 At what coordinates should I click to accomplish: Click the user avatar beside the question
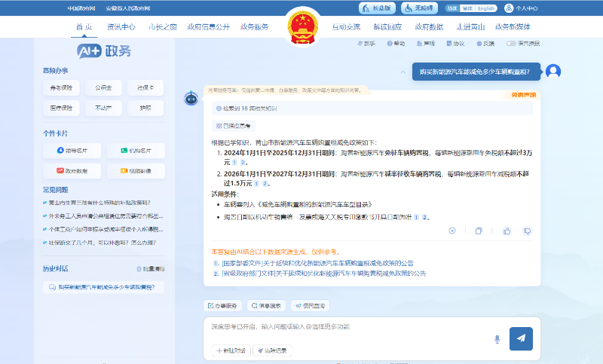click(553, 72)
